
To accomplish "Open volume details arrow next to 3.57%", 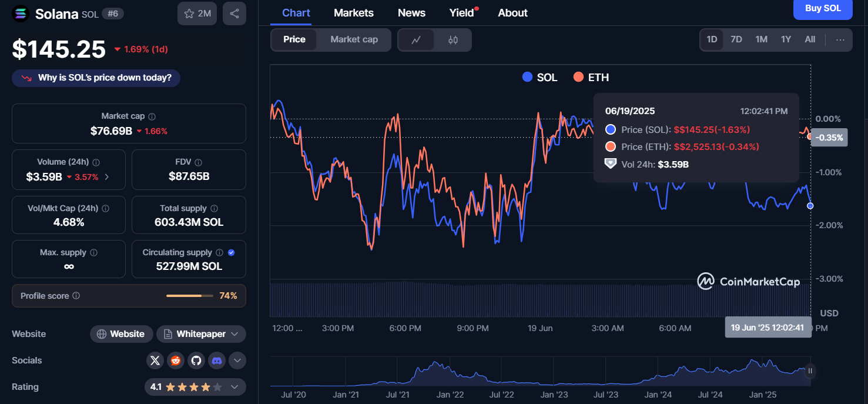I will click(106, 176).
